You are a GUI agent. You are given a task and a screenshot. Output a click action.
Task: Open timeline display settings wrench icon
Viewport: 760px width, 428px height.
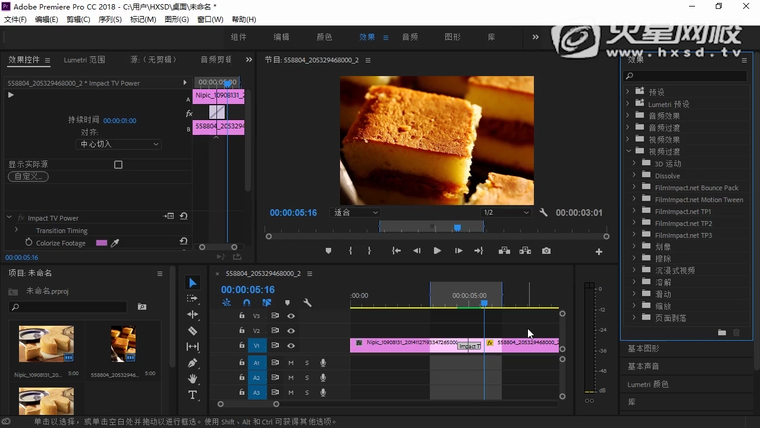[308, 302]
